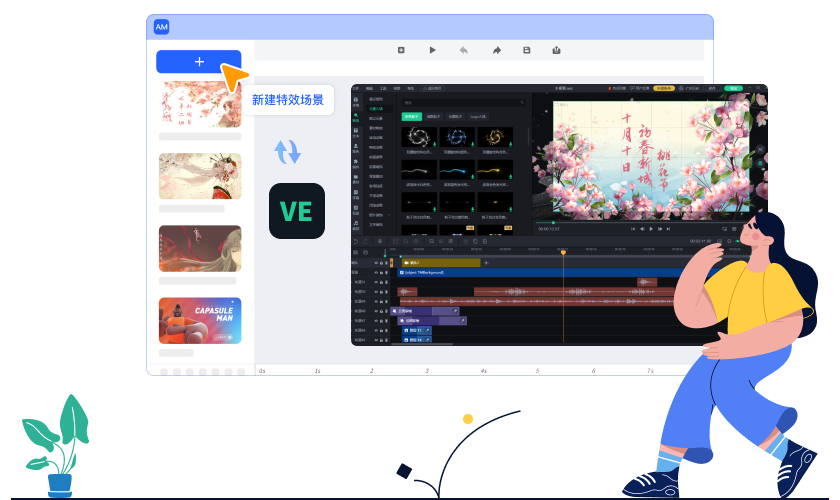840x500 pixels.
Task: Click the redo arrow in the AM toolbar
Action: 497,50
